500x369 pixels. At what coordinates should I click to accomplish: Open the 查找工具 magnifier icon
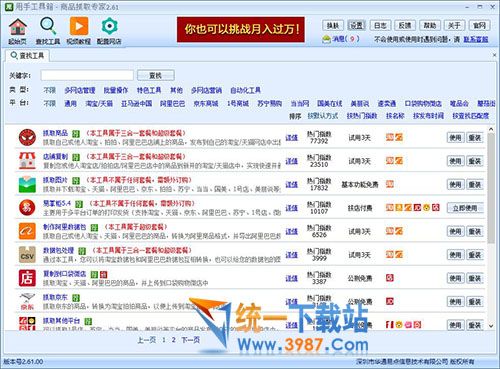[48, 27]
